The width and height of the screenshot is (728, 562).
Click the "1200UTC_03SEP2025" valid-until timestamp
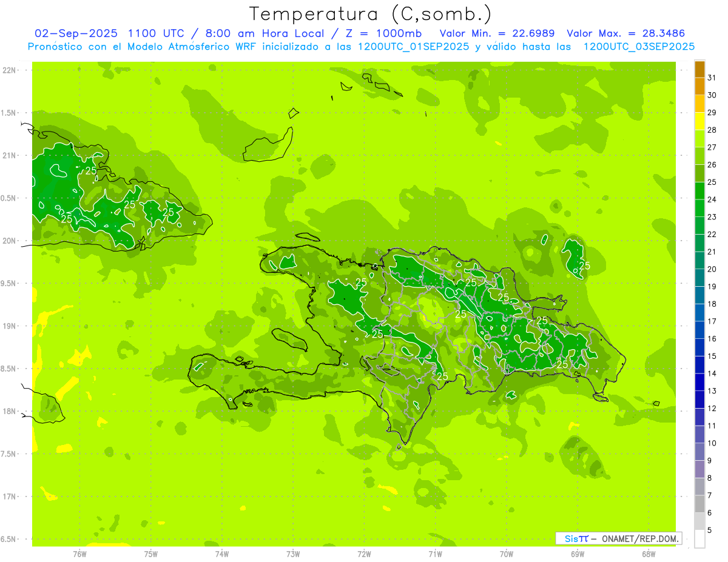click(639, 47)
